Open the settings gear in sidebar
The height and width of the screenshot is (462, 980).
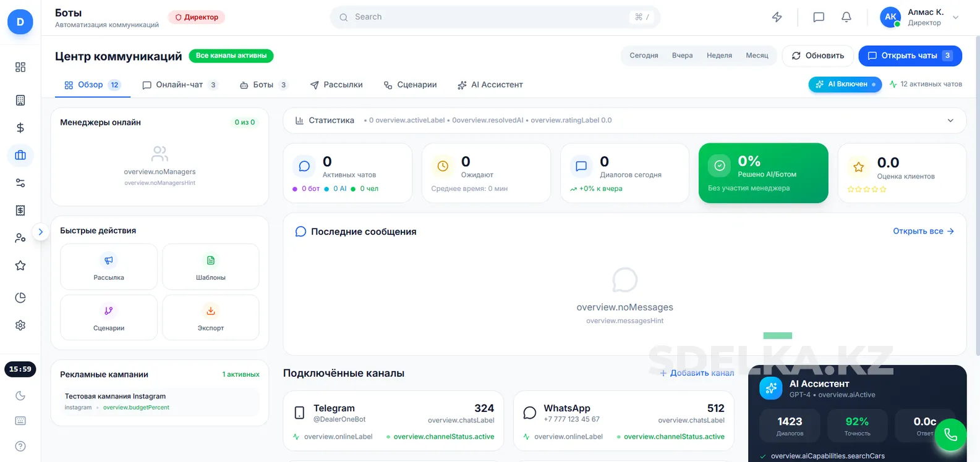click(x=20, y=325)
